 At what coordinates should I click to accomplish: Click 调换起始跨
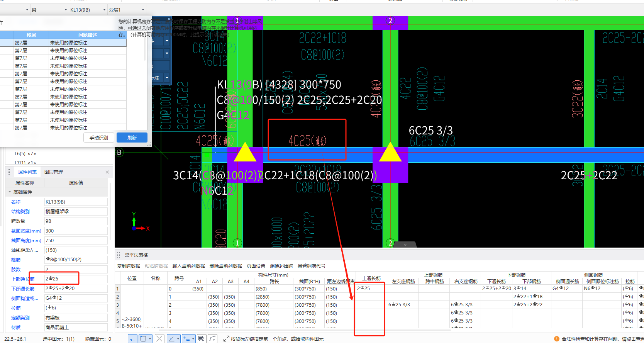[x=281, y=266]
